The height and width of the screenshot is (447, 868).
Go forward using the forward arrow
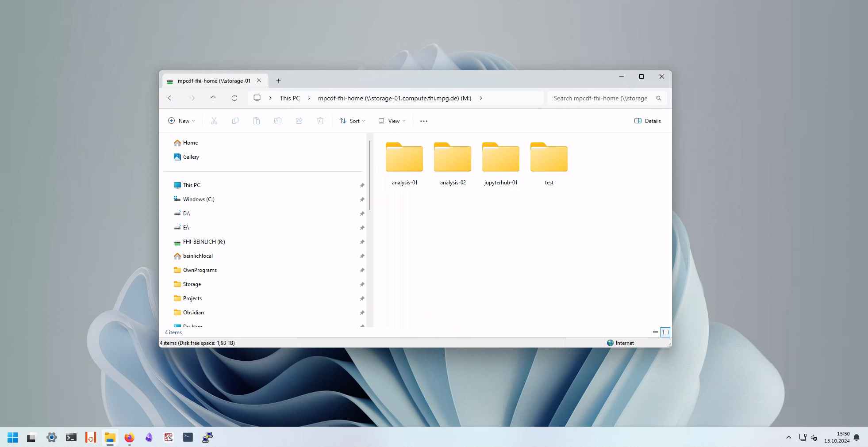coord(192,98)
